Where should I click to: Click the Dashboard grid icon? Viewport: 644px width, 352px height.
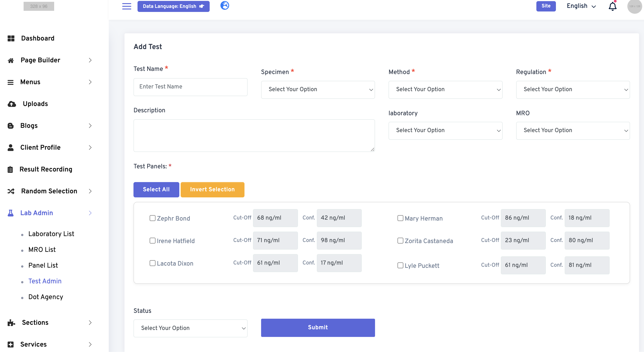coord(11,38)
